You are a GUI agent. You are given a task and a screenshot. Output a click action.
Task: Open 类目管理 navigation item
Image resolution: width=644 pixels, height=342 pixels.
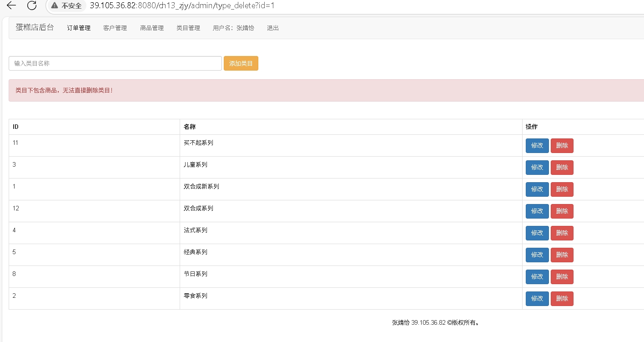point(188,28)
